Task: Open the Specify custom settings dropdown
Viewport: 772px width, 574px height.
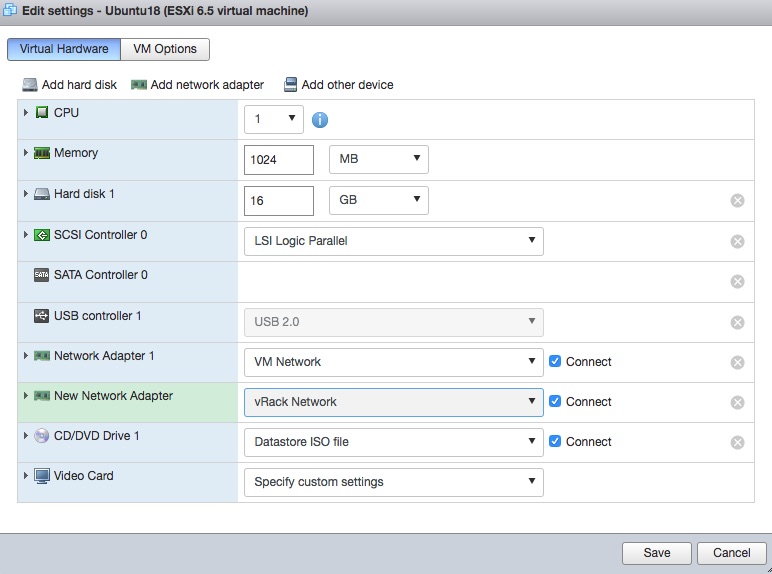Action: click(x=394, y=482)
